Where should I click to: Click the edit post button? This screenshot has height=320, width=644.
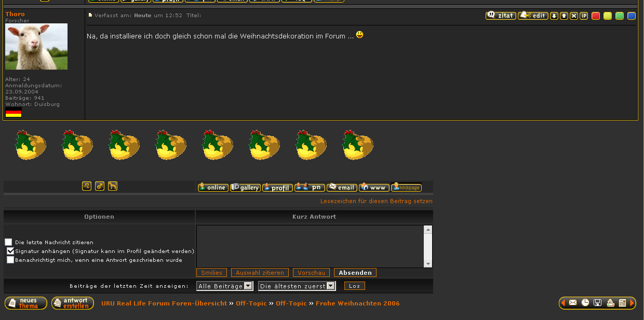pyautogui.click(x=533, y=16)
